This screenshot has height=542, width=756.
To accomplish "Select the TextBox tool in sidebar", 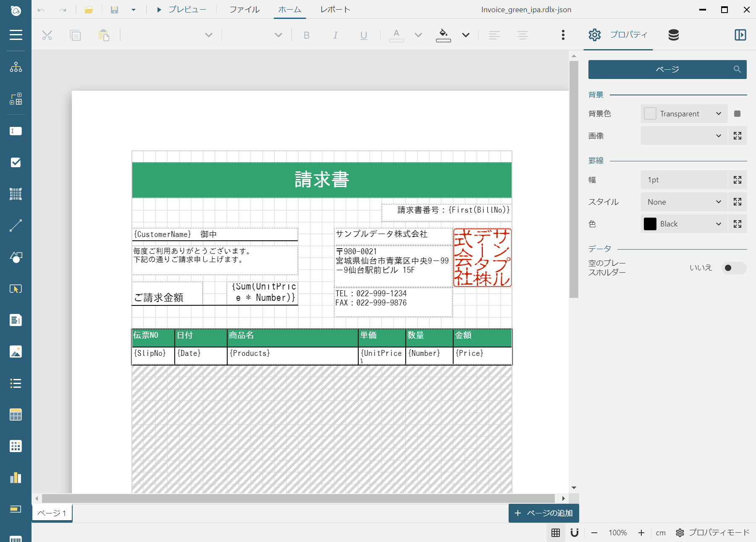I will [16, 131].
